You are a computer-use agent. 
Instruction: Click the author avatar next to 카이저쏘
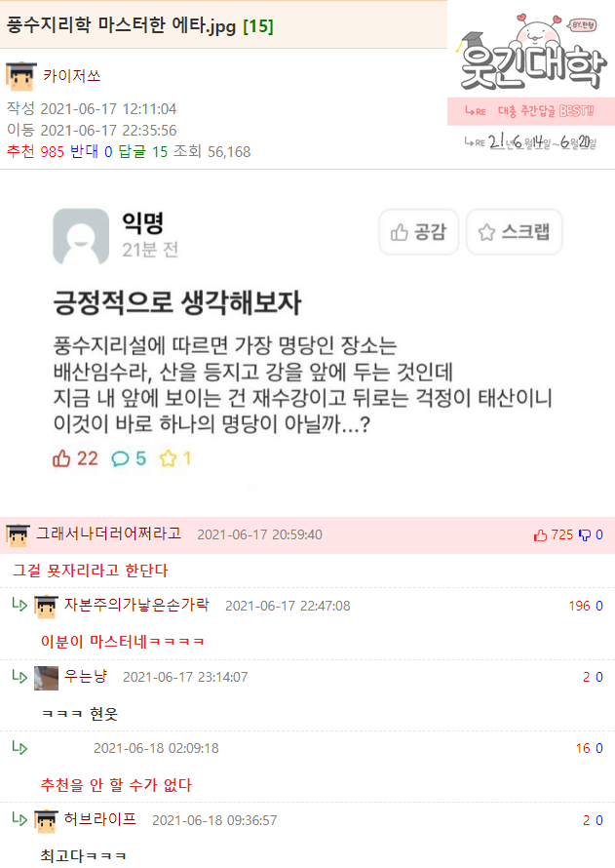coord(21,76)
